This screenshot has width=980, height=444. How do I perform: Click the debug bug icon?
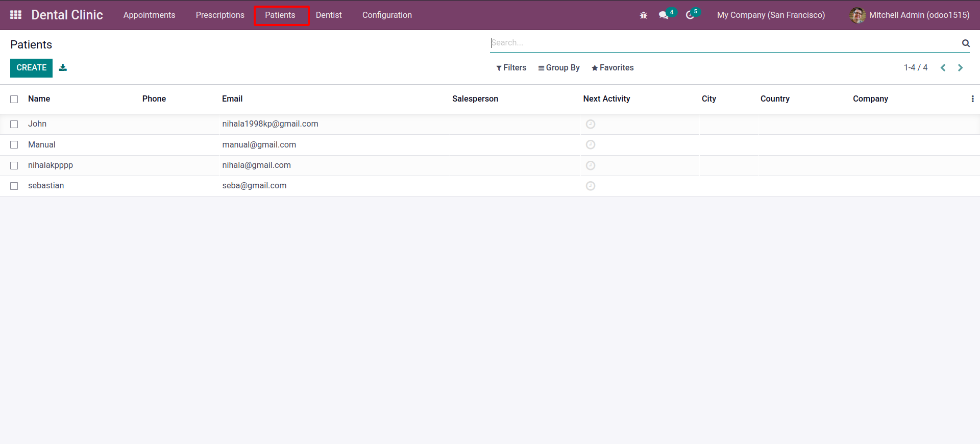coord(643,15)
